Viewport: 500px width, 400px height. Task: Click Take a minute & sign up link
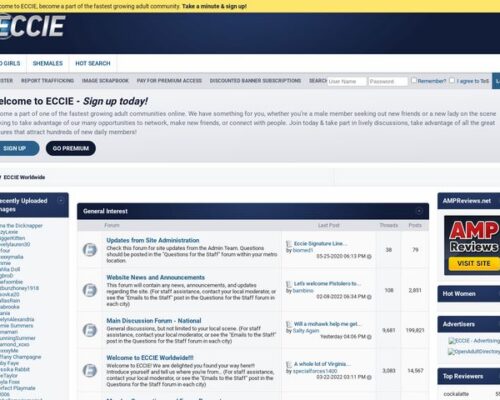tap(214, 6)
